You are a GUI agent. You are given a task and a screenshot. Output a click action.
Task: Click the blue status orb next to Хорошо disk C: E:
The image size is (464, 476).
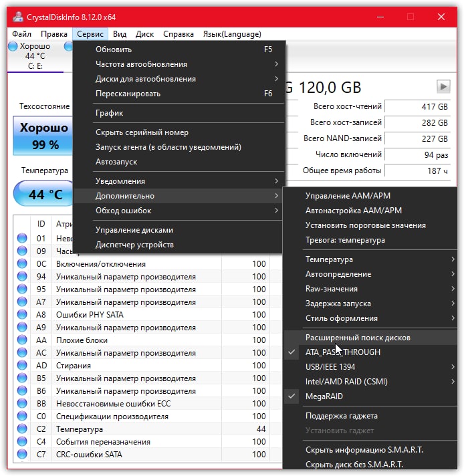(x=13, y=46)
